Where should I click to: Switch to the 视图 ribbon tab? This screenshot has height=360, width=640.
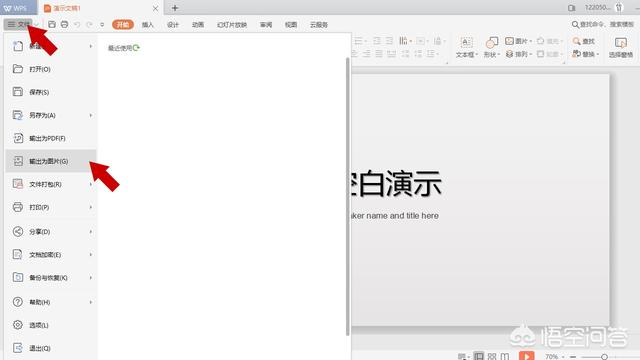(291, 25)
